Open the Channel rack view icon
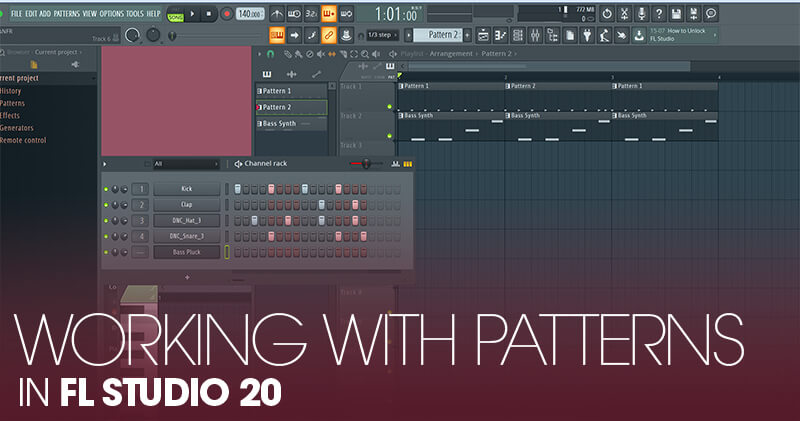The image size is (800, 421). [x=518, y=35]
